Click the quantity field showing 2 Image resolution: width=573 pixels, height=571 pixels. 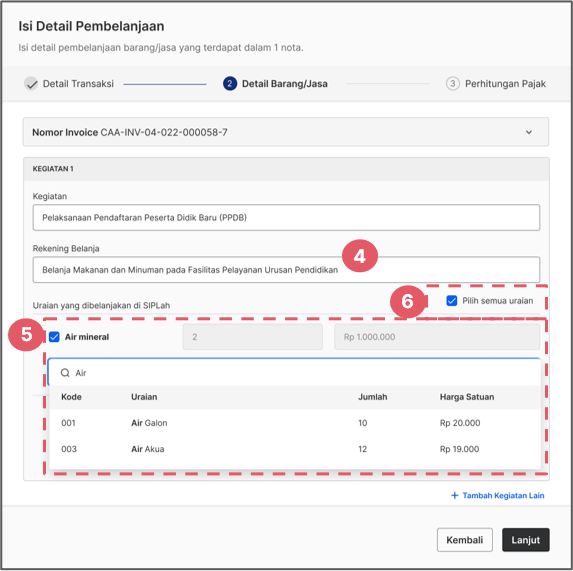(253, 337)
